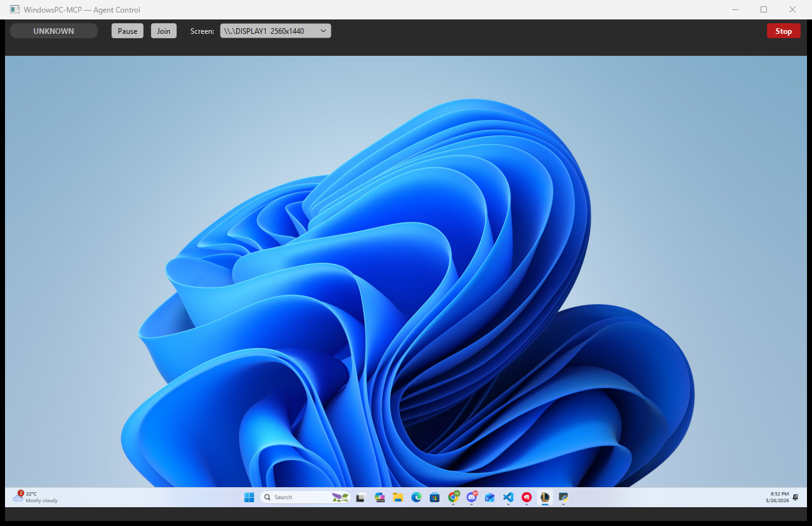Click the Agent Control window title icon

(x=14, y=9)
